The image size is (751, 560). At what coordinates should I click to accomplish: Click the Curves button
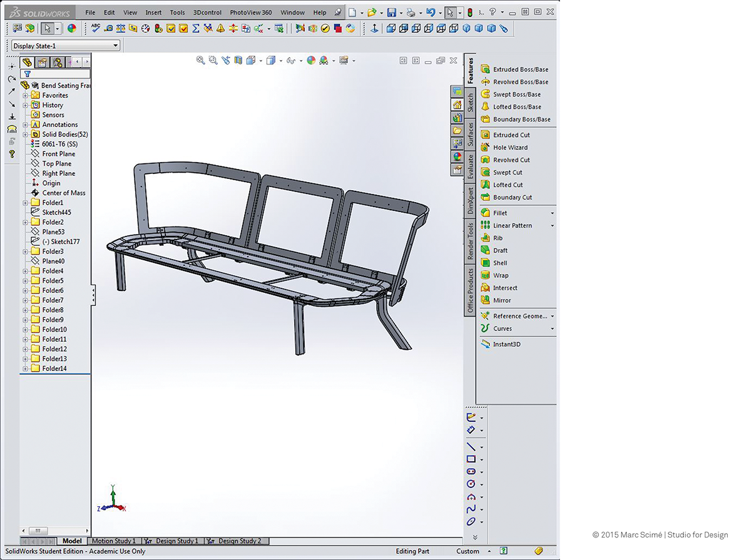[503, 328]
